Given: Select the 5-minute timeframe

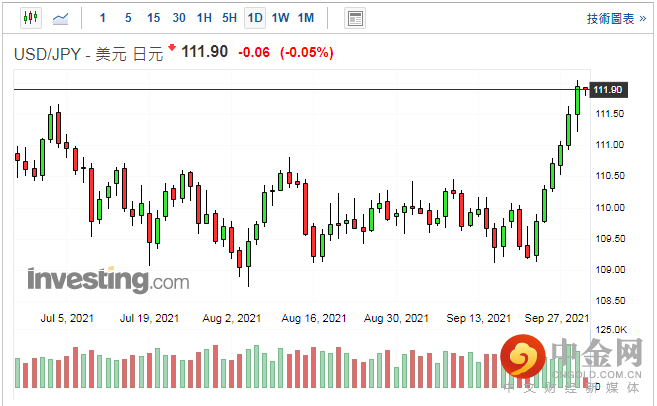Looking at the screenshot, I should [128, 18].
